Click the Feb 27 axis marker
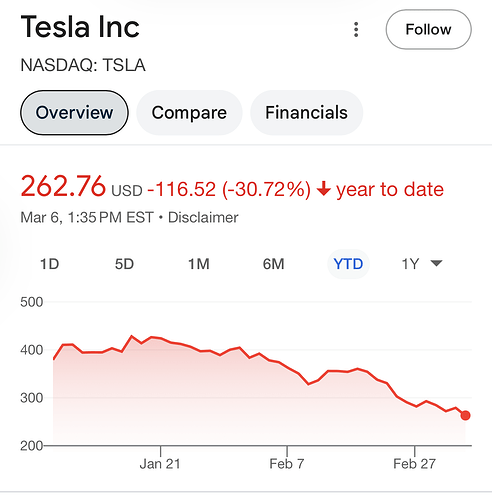The height and width of the screenshot is (500, 492). pyautogui.click(x=414, y=464)
